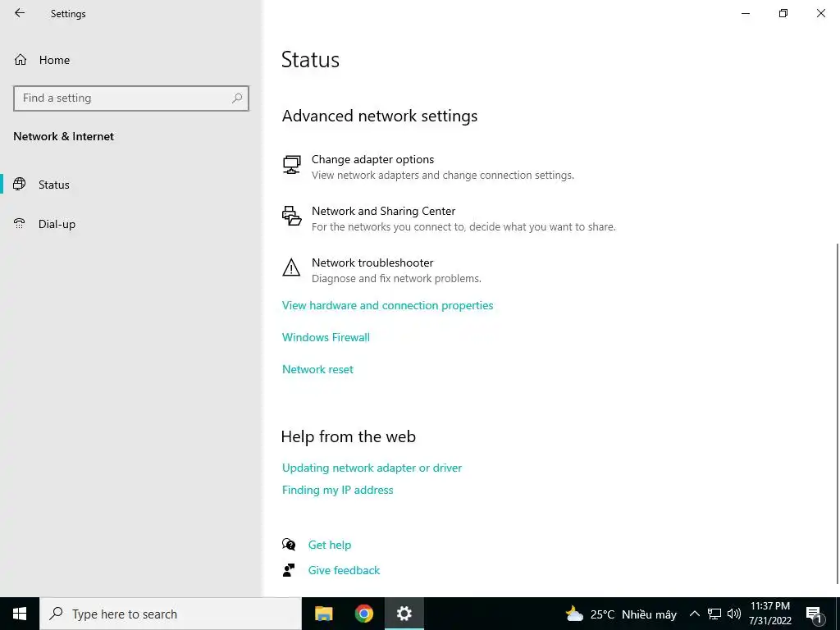Go back with the Settings back arrow
Viewport: 840px width, 630px height.
point(20,13)
